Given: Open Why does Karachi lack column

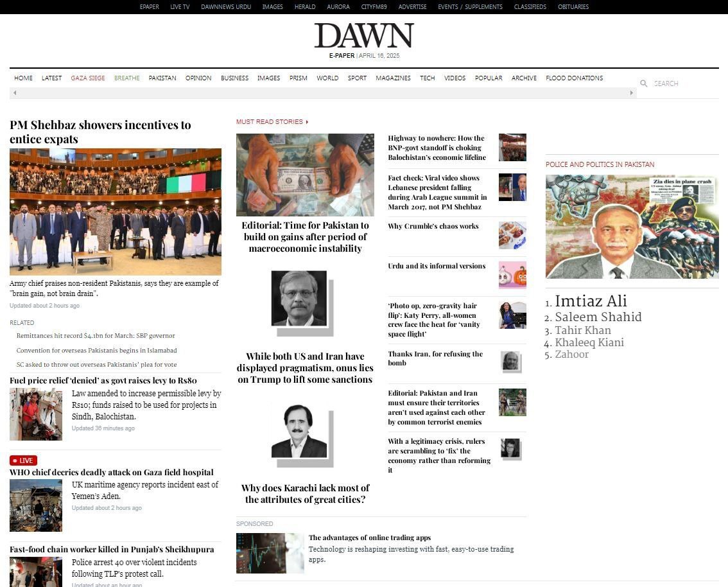Looking at the screenshot, I should [x=305, y=494].
